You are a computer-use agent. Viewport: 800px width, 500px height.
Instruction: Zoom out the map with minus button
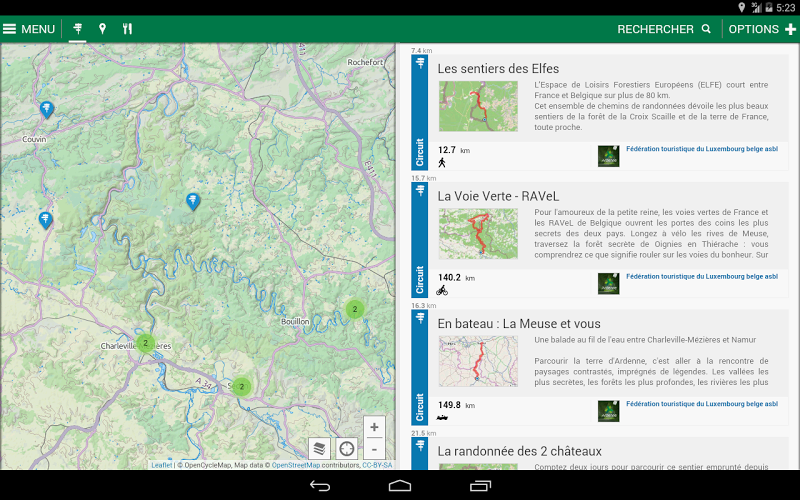tap(374, 449)
